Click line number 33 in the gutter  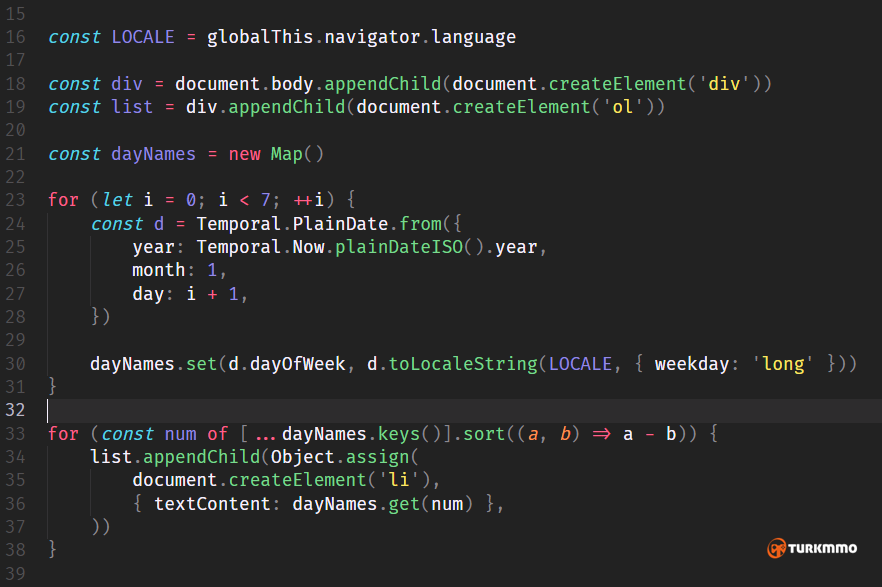pyautogui.click(x=16, y=434)
